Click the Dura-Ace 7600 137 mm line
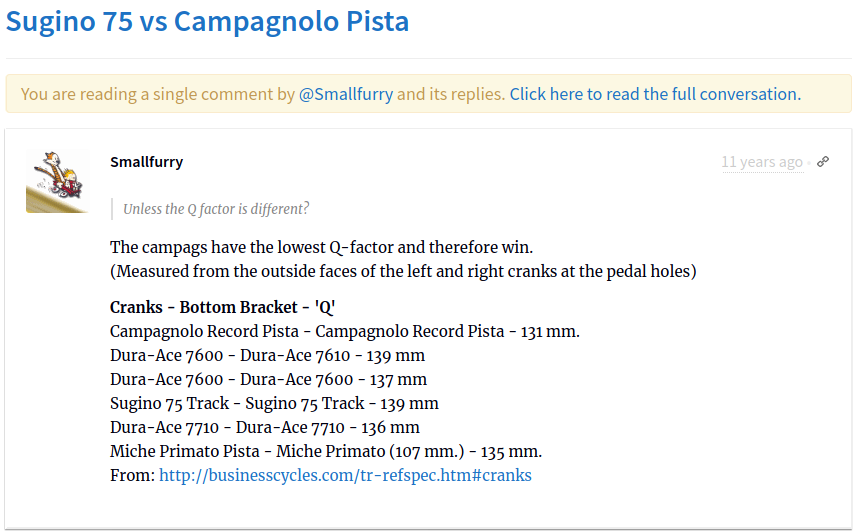 coord(268,379)
